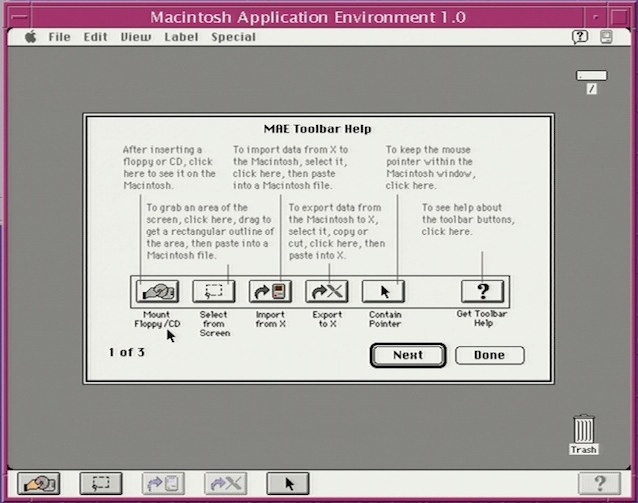
Task: Mount floppy or CD from bottom toolbar
Action: 39,483
